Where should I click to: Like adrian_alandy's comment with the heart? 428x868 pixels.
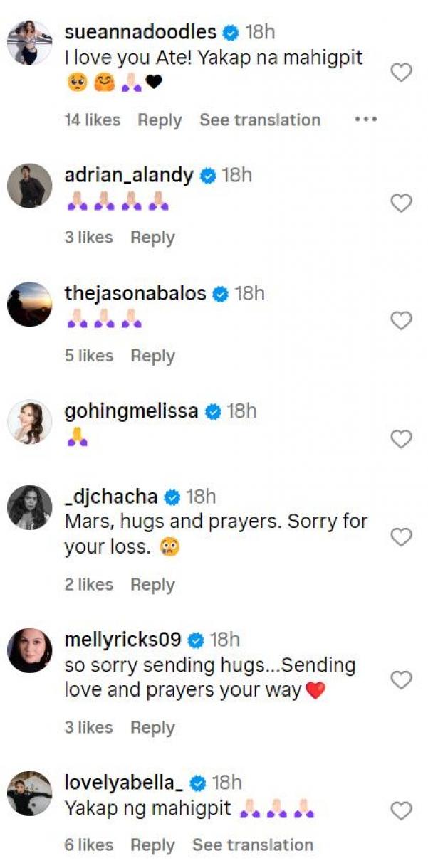click(x=402, y=203)
